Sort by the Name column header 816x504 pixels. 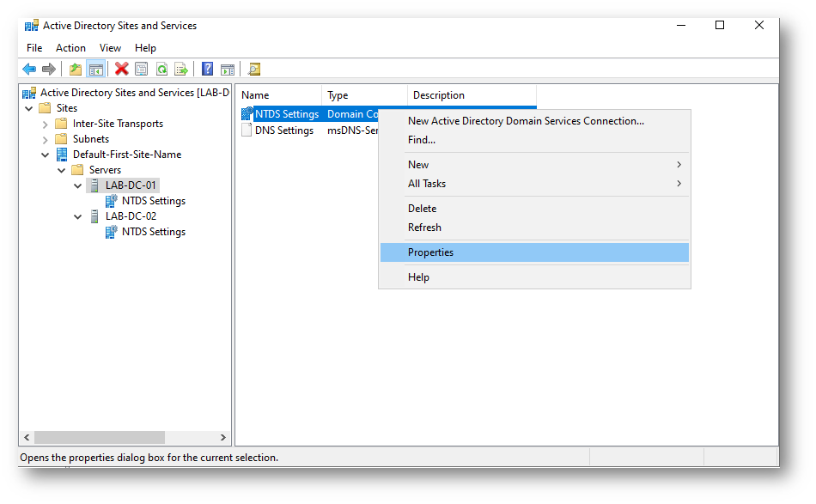(x=279, y=95)
